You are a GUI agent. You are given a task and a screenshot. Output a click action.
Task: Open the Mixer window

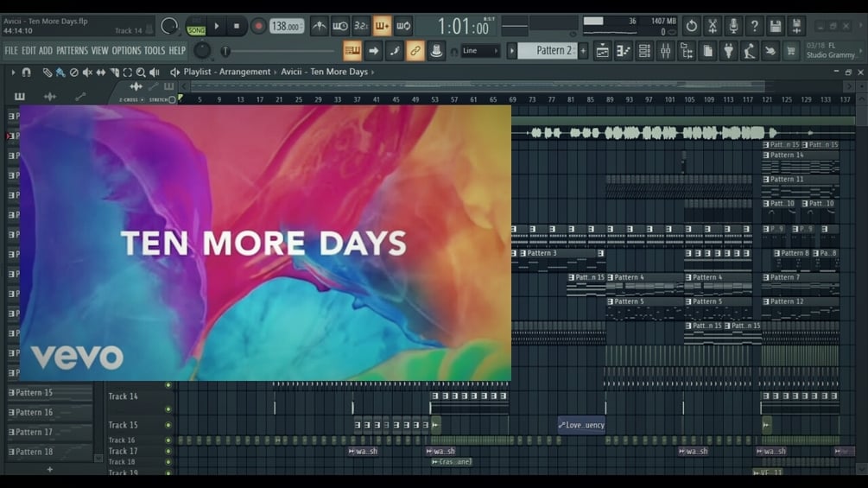click(x=665, y=51)
